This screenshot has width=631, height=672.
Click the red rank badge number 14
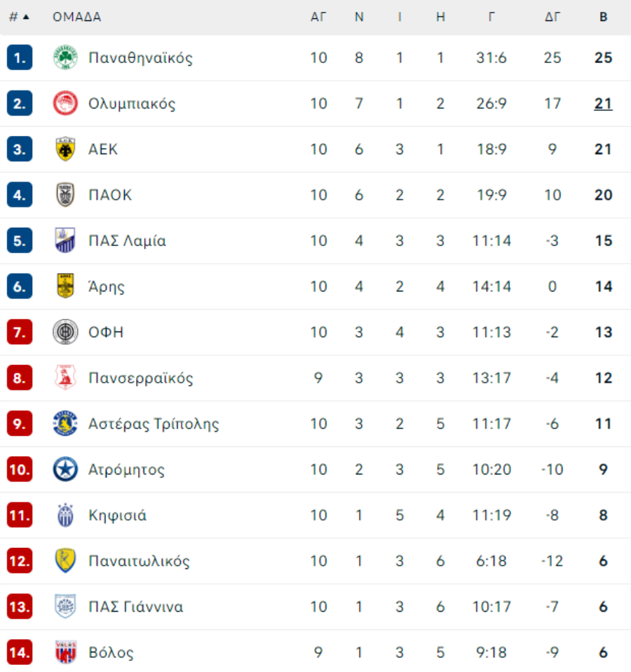click(20, 652)
